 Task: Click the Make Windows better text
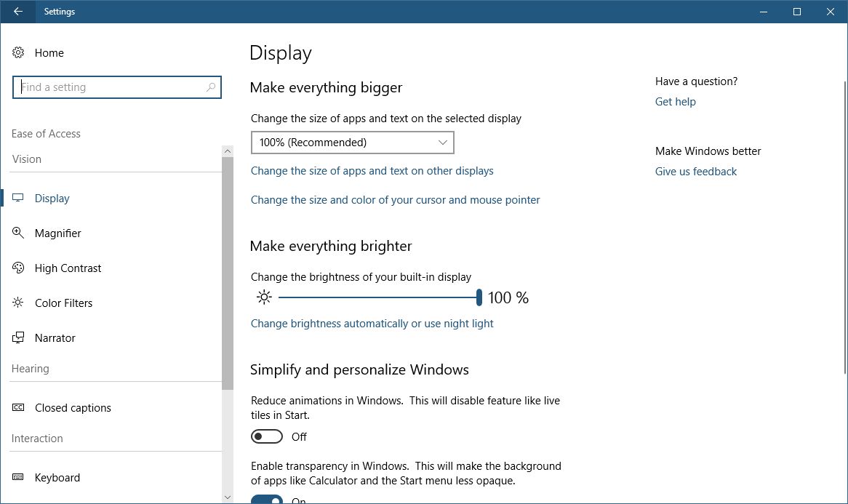pyautogui.click(x=708, y=151)
